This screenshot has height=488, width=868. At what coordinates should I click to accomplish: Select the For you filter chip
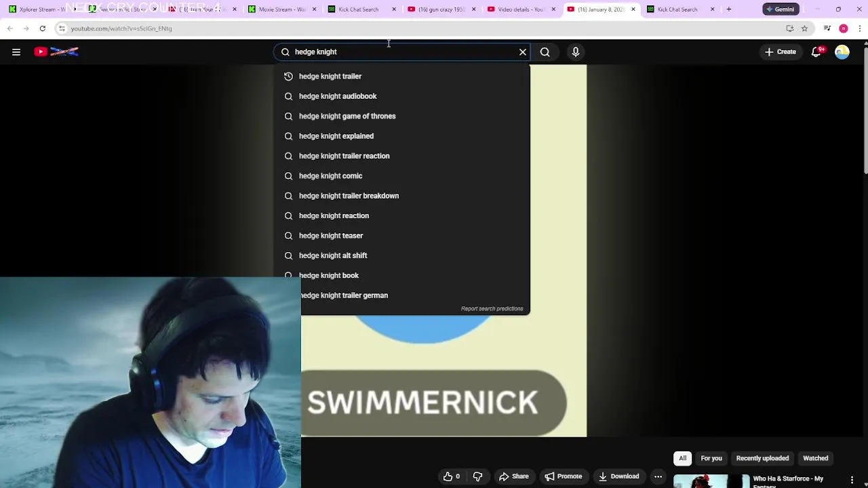pyautogui.click(x=711, y=458)
